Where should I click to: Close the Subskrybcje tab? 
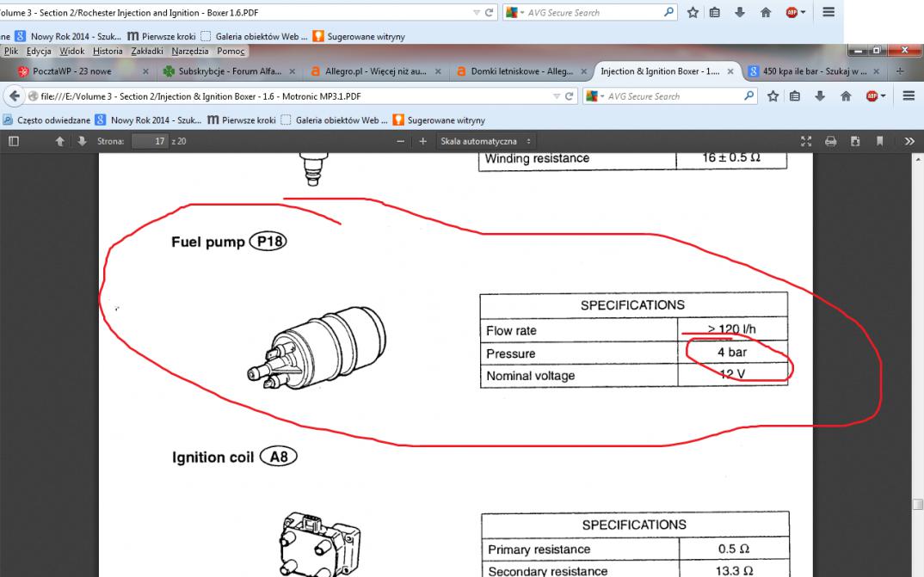[292, 71]
